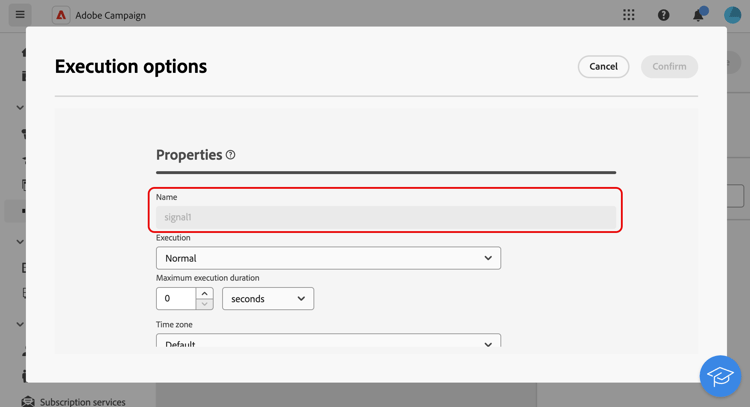Open the help question mark icon
This screenshot has height=407, width=750.
pos(663,15)
